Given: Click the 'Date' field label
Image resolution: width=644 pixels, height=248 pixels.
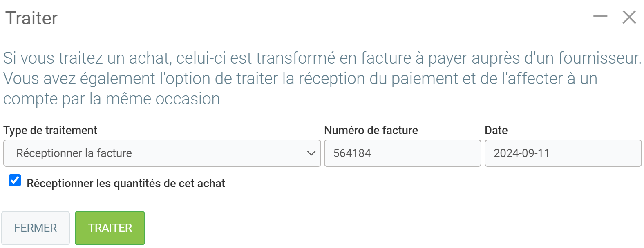Looking at the screenshot, I should tap(496, 131).
